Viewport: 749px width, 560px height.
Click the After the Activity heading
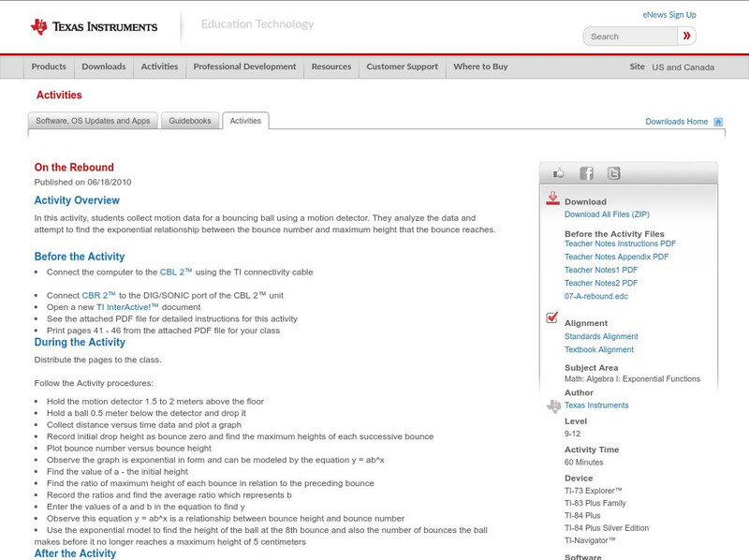75,553
